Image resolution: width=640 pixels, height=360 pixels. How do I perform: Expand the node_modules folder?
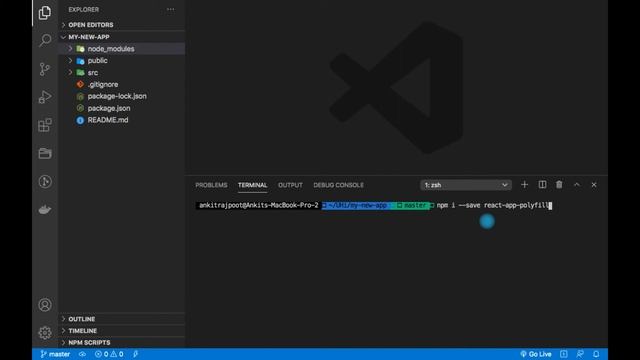click(122, 49)
